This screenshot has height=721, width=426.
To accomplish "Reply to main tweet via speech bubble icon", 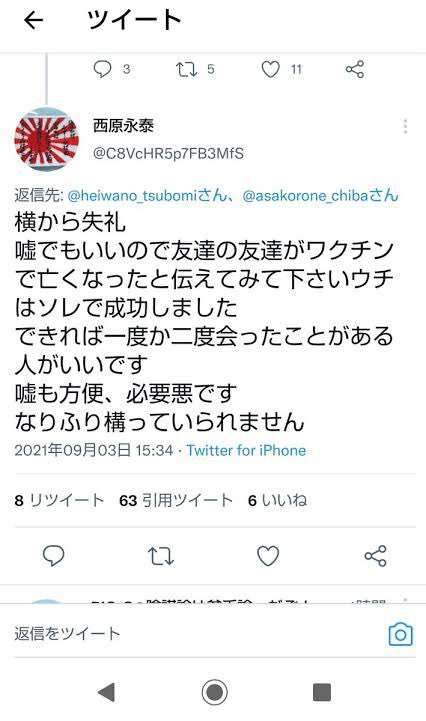I will pyautogui.click(x=53, y=556).
